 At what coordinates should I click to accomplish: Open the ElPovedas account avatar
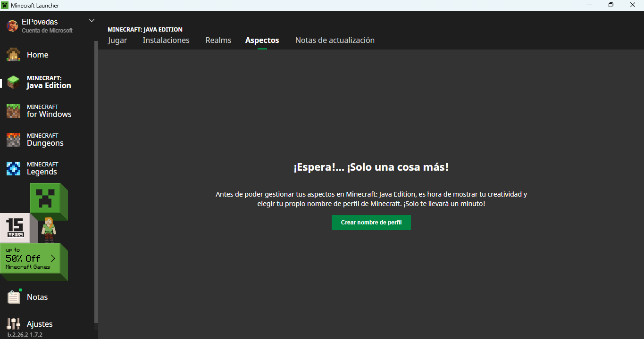12,26
